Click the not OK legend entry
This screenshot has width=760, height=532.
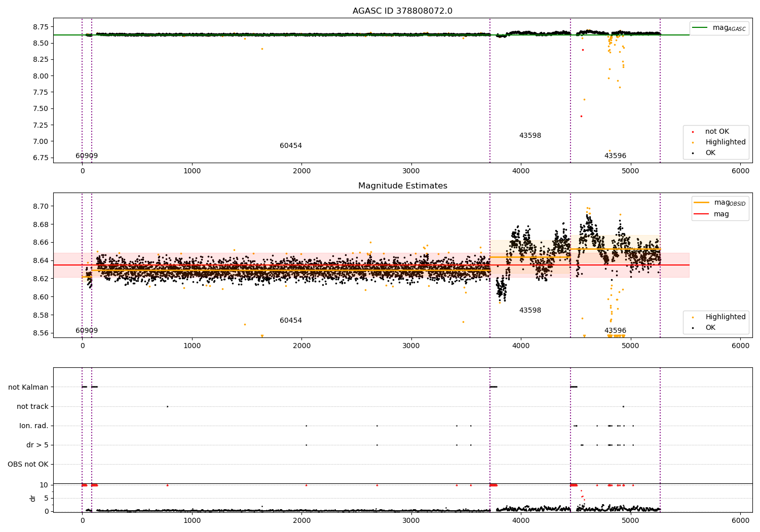coord(717,132)
